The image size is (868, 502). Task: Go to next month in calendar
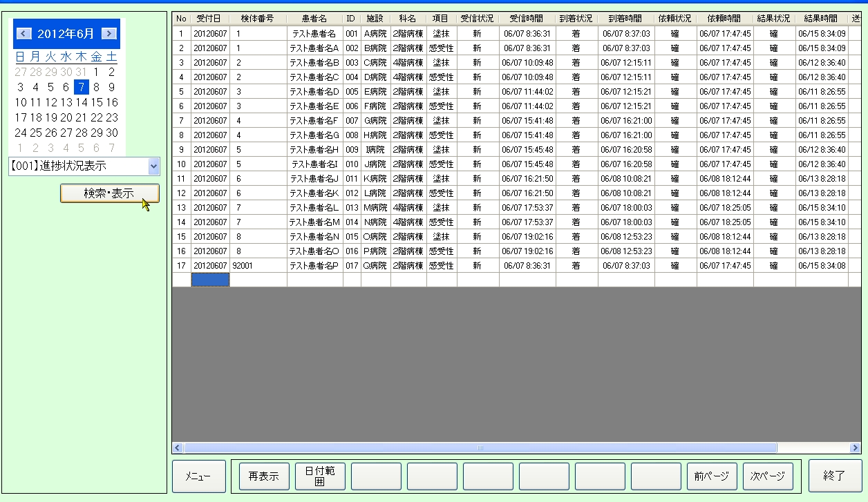tap(108, 33)
